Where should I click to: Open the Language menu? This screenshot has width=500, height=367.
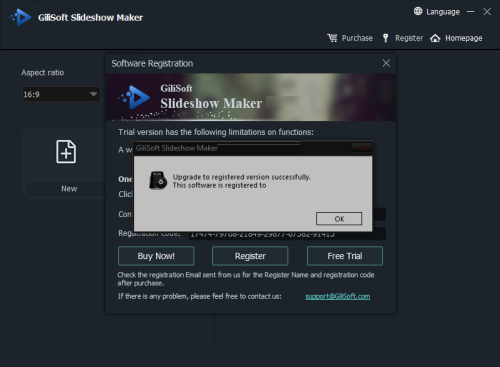(x=443, y=12)
